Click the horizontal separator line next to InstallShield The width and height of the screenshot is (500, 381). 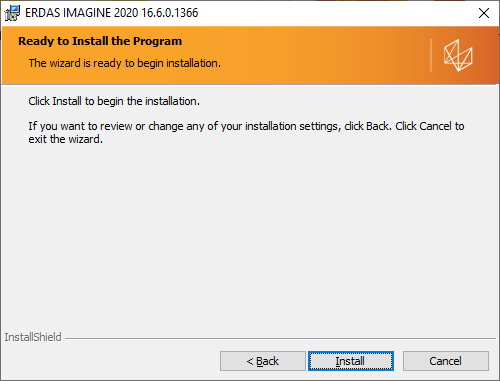(x=280, y=338)
